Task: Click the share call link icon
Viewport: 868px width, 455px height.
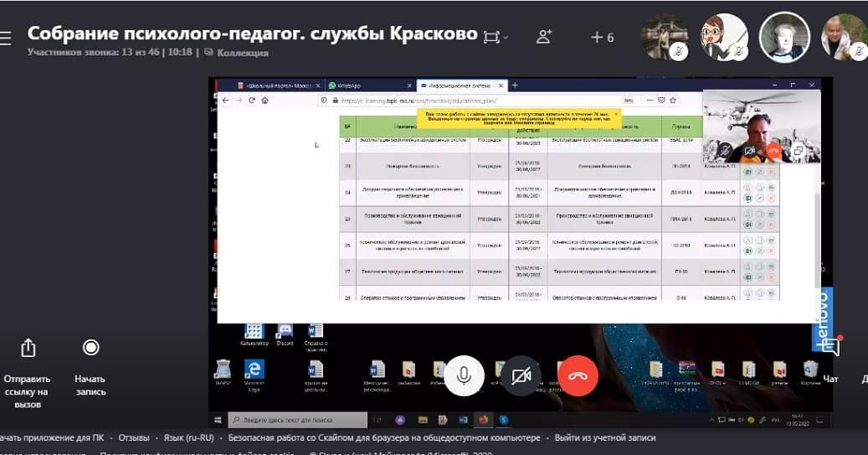Action: tap(28, 348)
